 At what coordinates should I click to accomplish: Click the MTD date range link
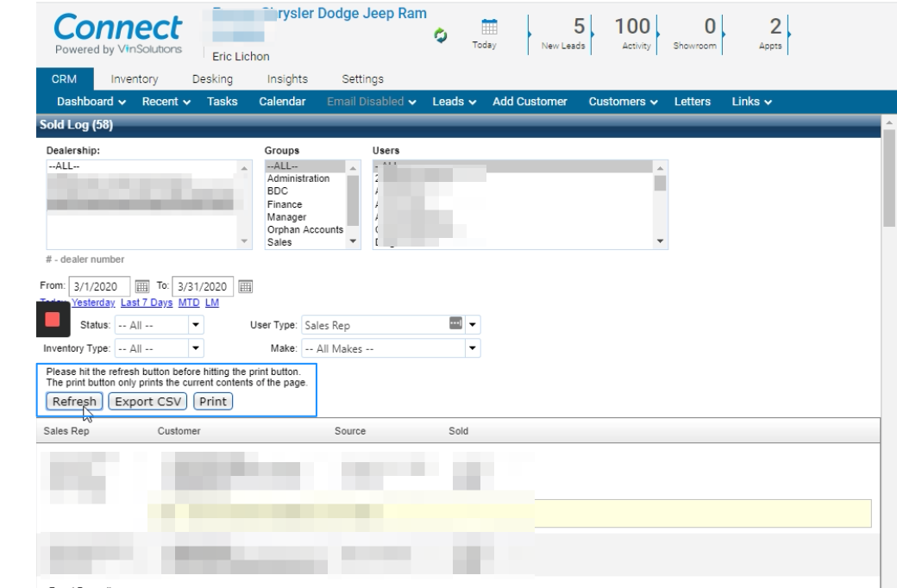point(189,303)
